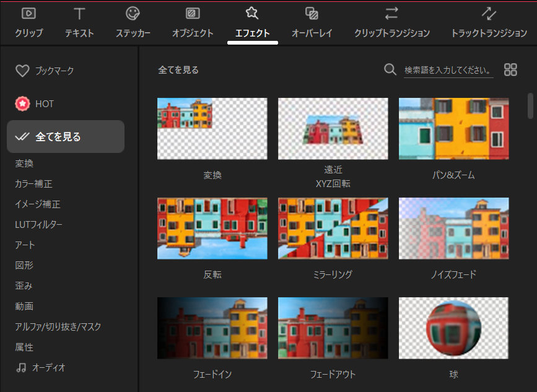This screenshot has width=537, height=392.
Task: Open the オーディオ effects category
Action: click(41, 367)
